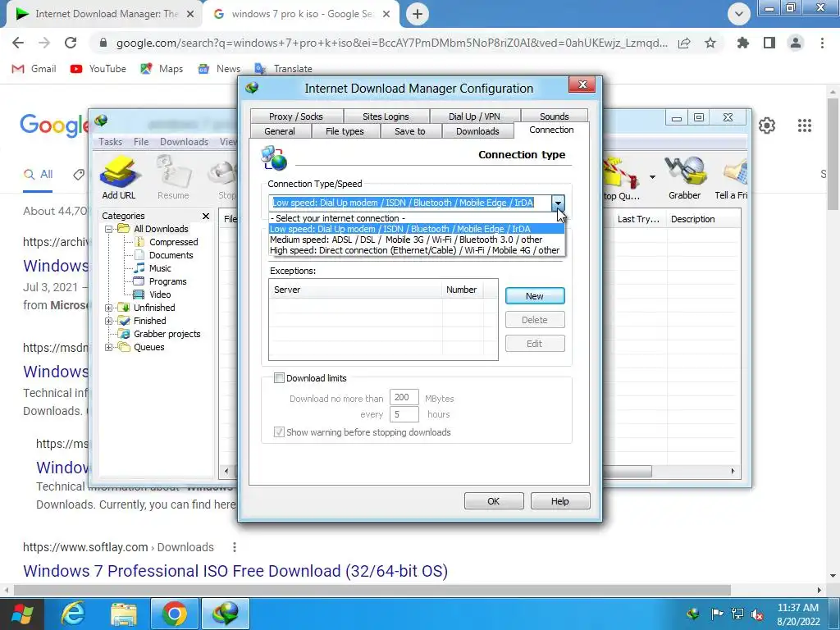Open the YouTube bookmark
The width and height of the screenshot is (840, 630).
[x=98, y=69]
